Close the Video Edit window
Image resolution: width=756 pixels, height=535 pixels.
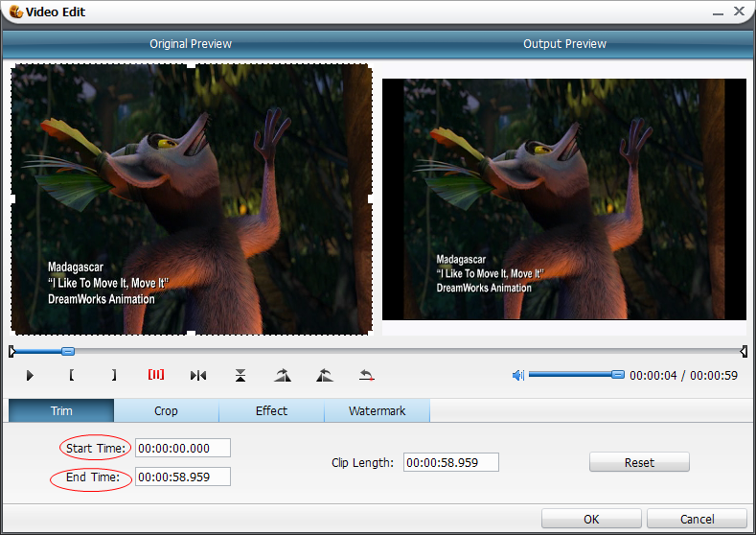tap(739, 12)
